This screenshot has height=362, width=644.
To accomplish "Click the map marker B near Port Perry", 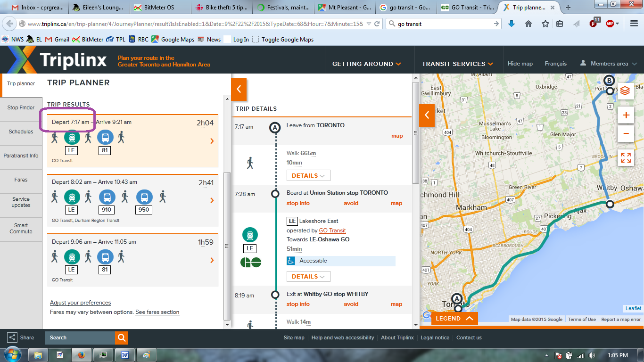I will pyautogui.click(x=609, y=80).
